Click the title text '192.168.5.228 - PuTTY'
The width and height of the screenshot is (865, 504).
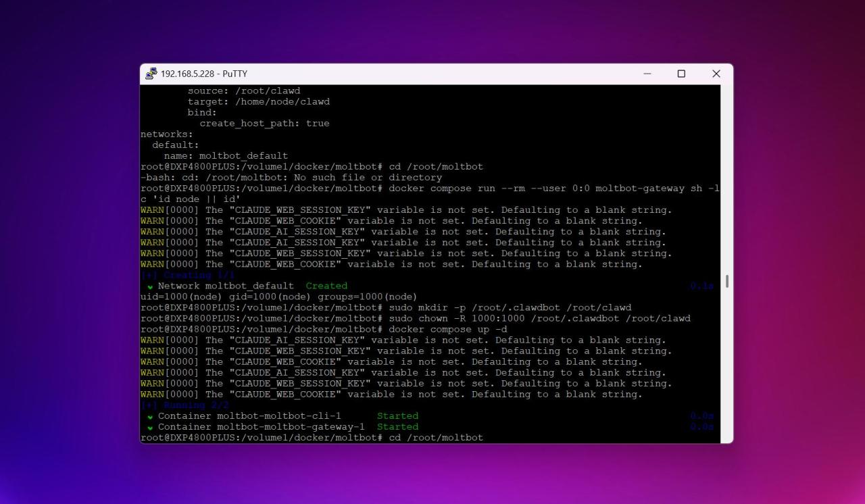point(204,74)
